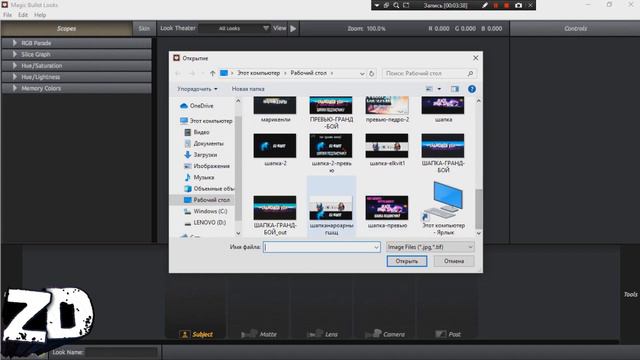Select OneDrive in the navigation pane
The width and height of the screenshot is (640, 360).
pos(197,106)
